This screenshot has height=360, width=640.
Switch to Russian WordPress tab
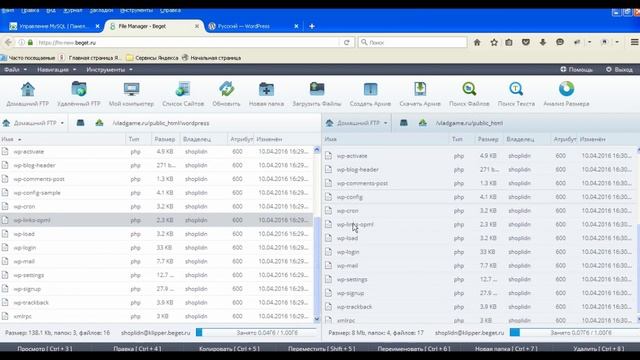(244, 26)
